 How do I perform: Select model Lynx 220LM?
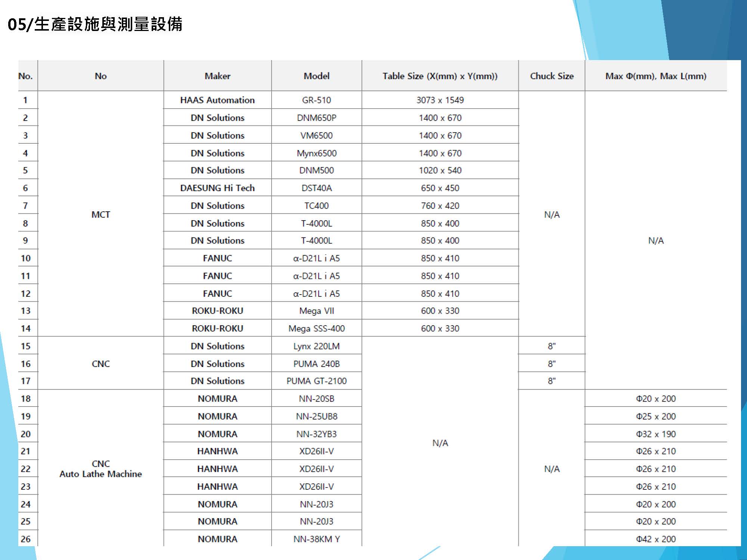[x=316, y=346]
